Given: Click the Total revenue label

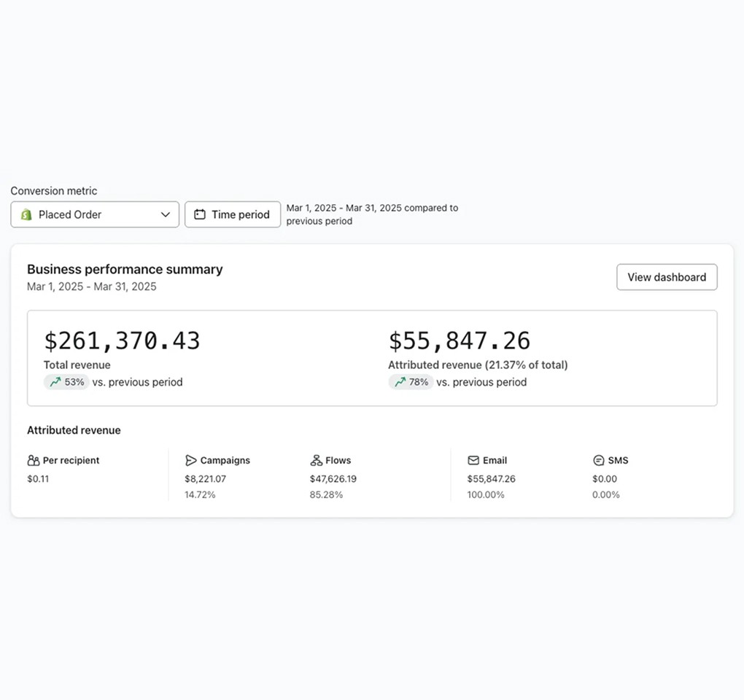Looking at the screenshot, I should tap(77, 365).
